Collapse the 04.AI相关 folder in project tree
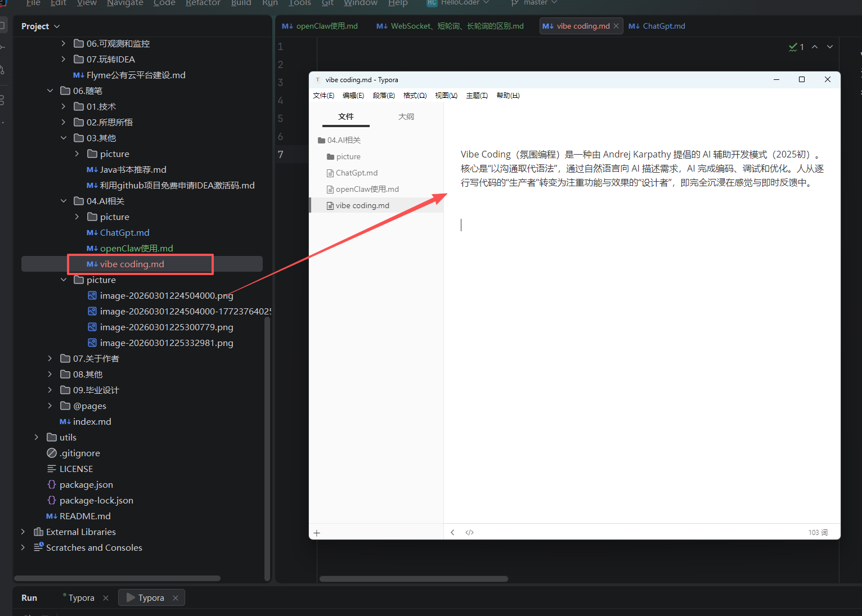Screen dimensions: 862x616 click(x=64, y=201)
